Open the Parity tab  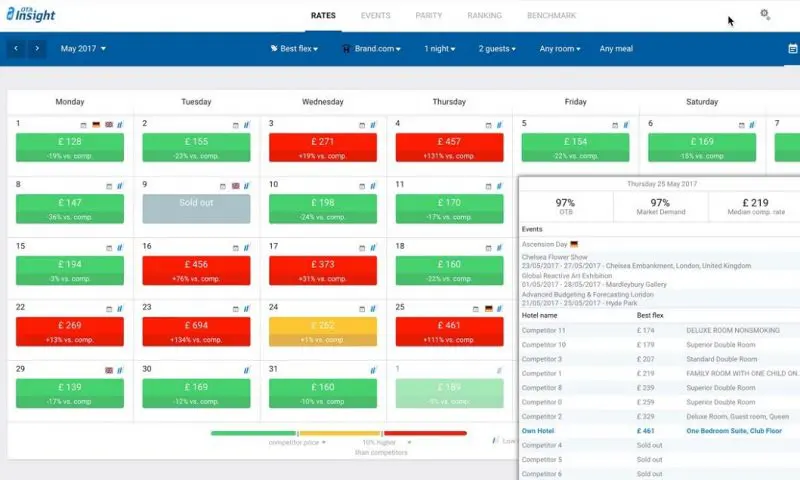point(429,15)
